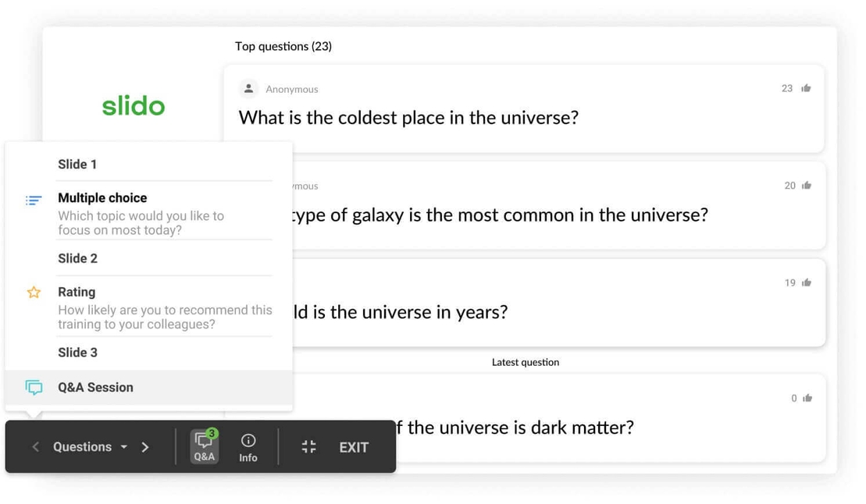Click the slido logo
The width and height of the screenshot is (866, 504).
coord(133,106)
